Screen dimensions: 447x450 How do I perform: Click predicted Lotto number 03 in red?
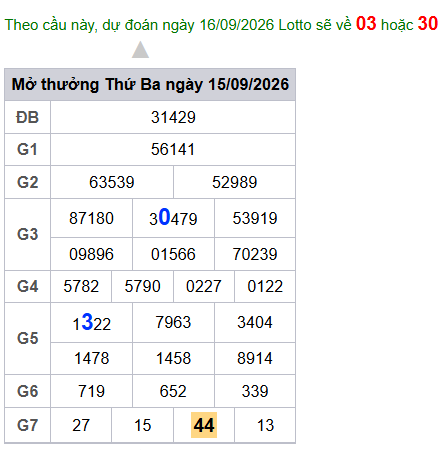point(366,24)
